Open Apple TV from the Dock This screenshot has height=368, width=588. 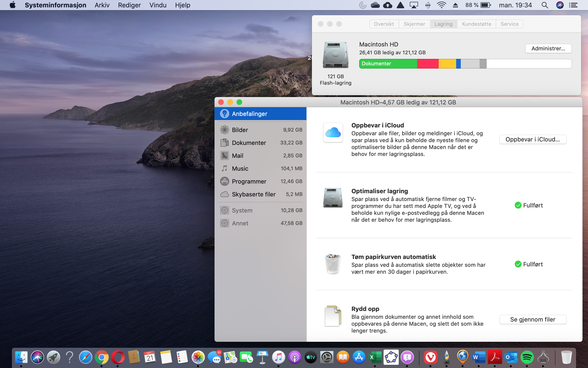pyautogui.click(x=311, y=357)
